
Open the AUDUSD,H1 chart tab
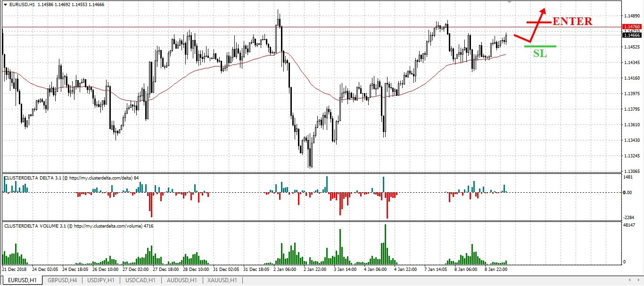click(181, 280)
